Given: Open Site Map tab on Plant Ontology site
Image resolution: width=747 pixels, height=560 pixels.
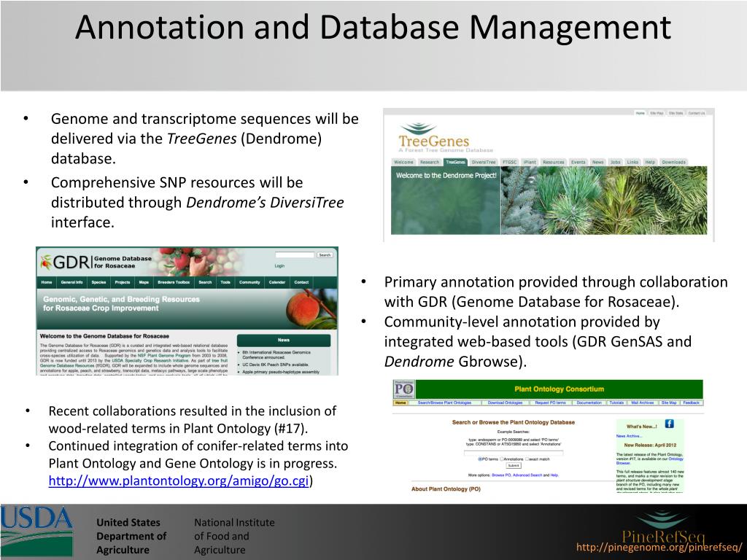Looking at the screenshot, I should [669, 402].
